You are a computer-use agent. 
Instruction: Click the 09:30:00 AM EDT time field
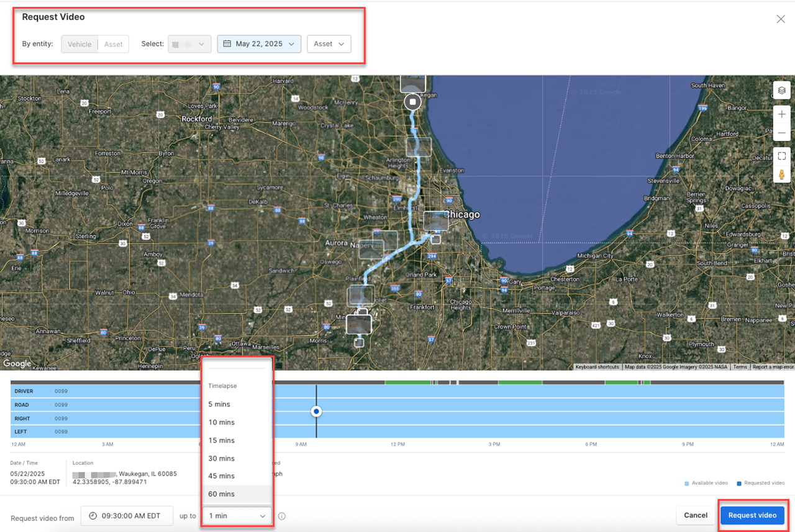pyautogui.click(x=127, y=516)
